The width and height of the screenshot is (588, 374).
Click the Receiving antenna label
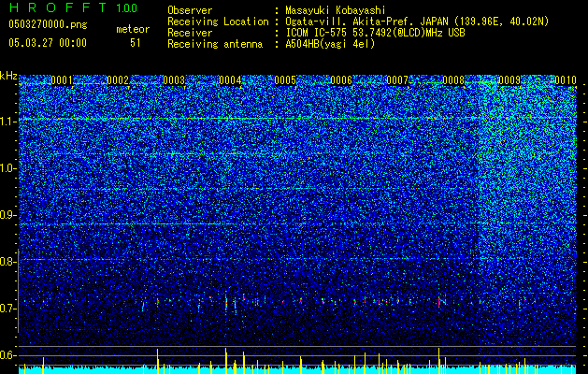click(215, 44)
